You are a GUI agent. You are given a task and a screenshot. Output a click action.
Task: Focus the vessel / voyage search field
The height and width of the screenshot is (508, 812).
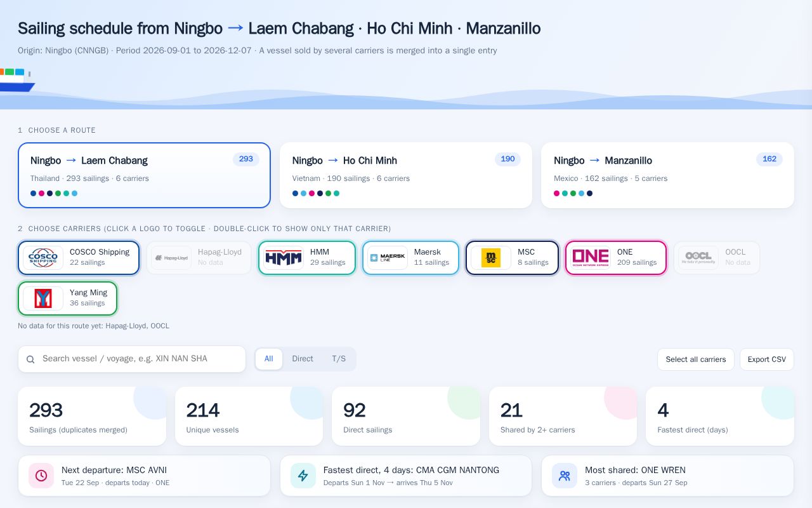pos(132,359)
